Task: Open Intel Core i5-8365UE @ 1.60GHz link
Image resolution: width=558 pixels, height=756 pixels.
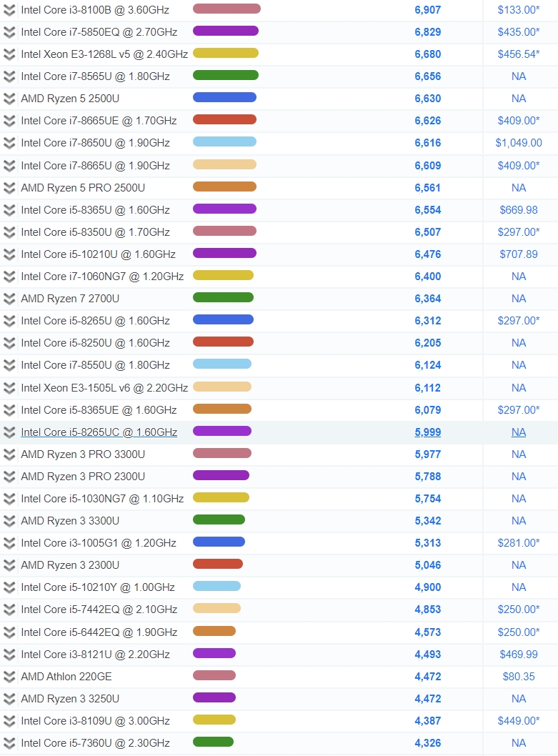Action: click(x=99, y=410)
